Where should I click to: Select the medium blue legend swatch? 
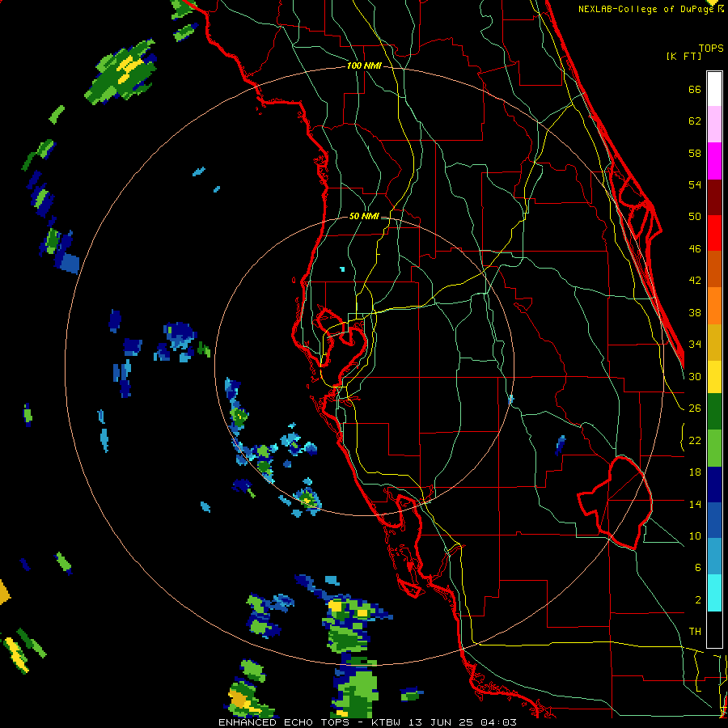tap(714, 520)
